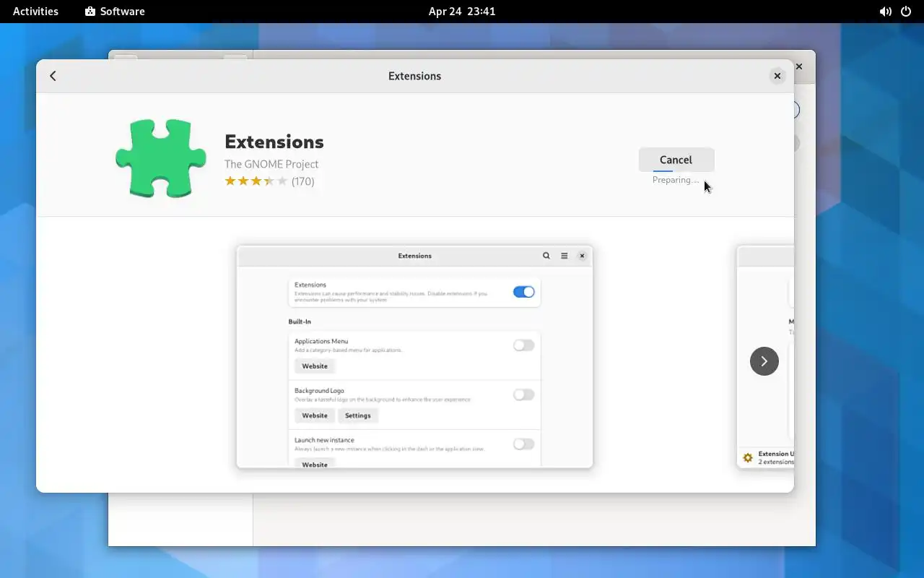This screenshot has height=578, width=924.
Task: Open the Software app menu in the top bar
Action: (x=115, y=12)
